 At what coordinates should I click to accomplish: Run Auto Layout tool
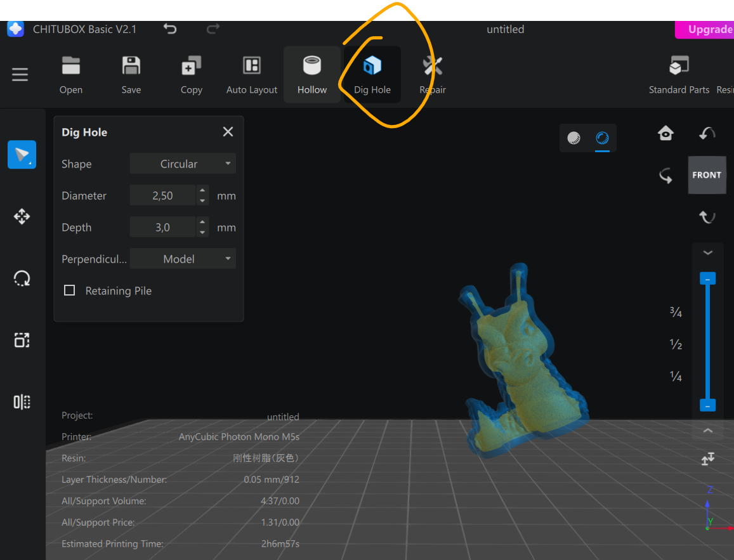tap(252, 75)
